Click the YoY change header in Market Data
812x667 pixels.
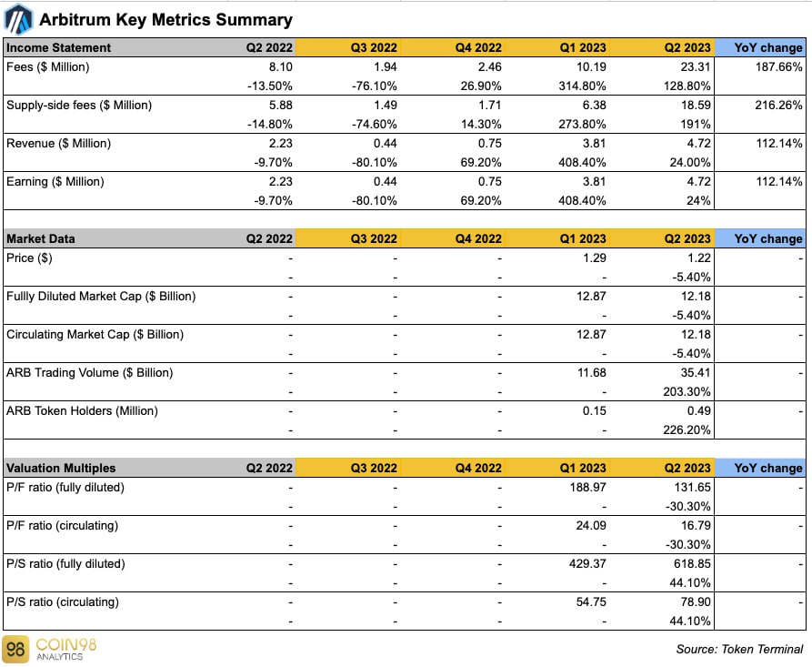pyautogui.click(x=768, y=239)
